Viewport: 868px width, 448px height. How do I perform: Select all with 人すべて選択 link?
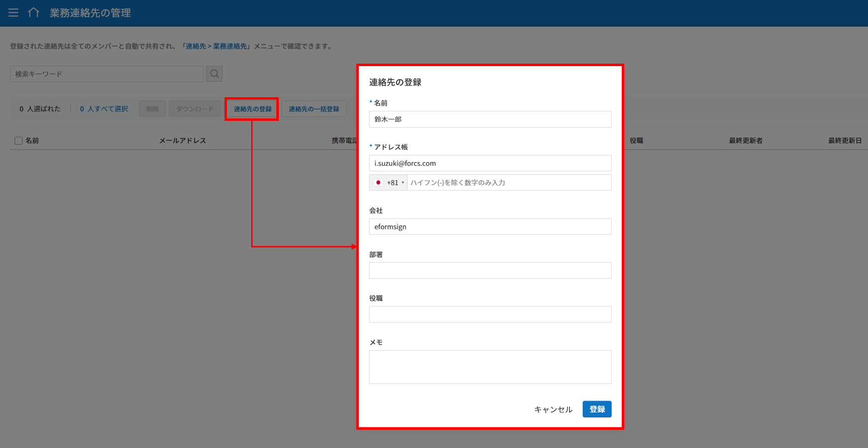[x=104, y=109]
